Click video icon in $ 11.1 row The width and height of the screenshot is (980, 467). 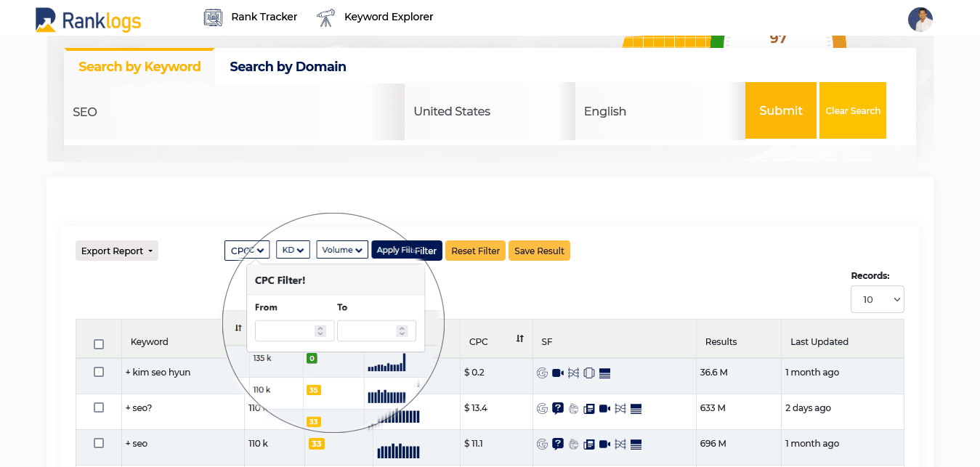(x=604, y=444)
